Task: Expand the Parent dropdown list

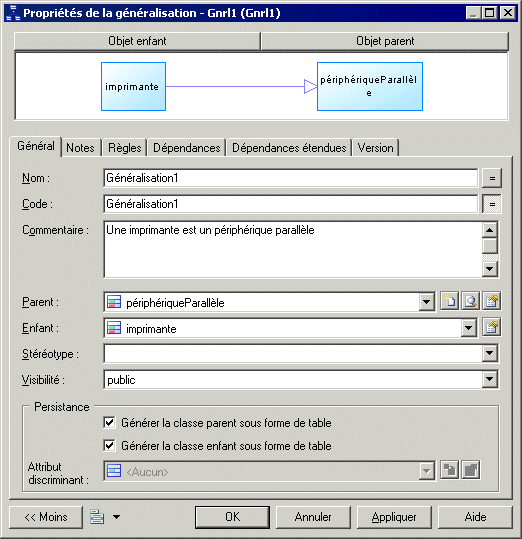Action: click(426, 302)
